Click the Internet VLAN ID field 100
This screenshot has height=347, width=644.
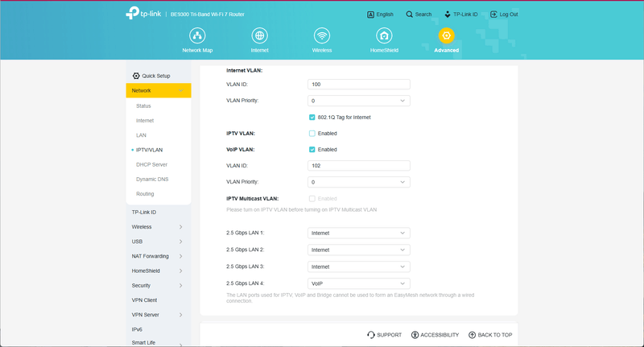[358, 85]
